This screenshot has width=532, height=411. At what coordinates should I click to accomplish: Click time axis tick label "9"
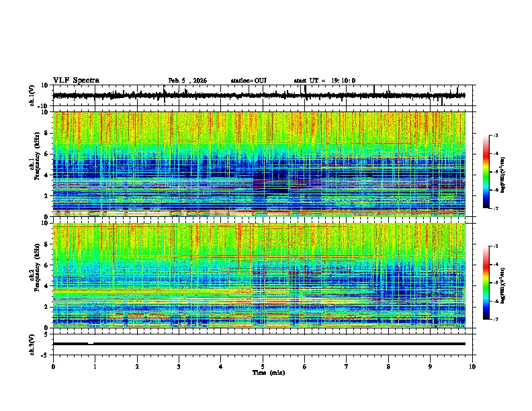430,367
